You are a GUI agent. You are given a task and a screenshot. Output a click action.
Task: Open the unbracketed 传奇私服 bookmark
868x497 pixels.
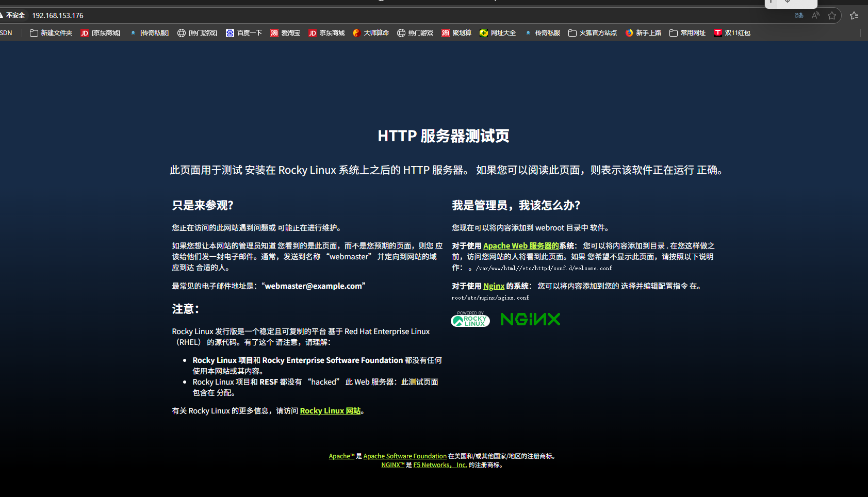(543, 33)
